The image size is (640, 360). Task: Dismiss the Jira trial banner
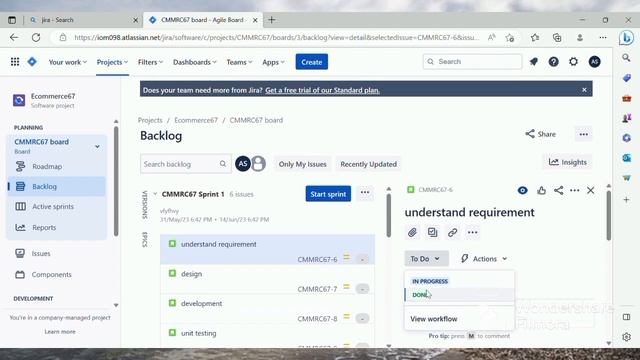(584, 90)
